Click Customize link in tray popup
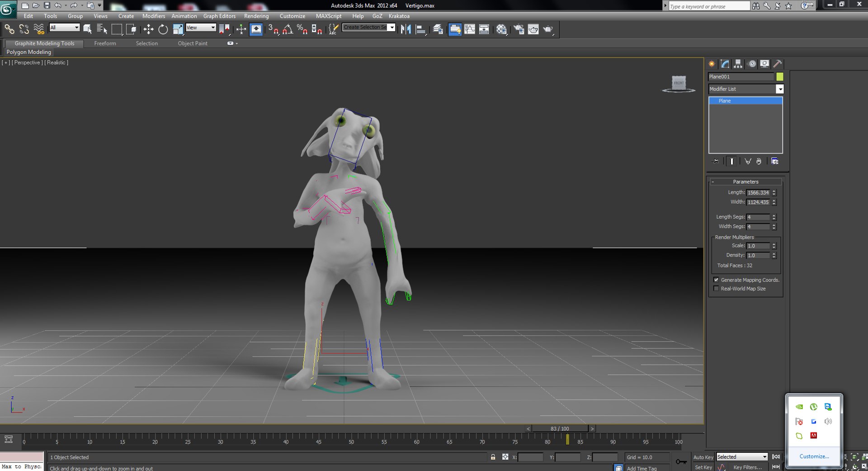The width and height of the screenshot is (868, 471). click(814, 457)
